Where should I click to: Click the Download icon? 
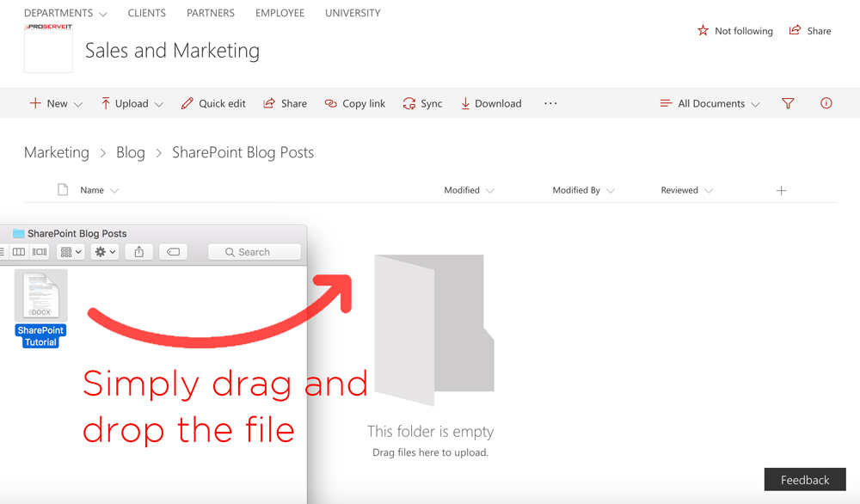tap(464, 103)
